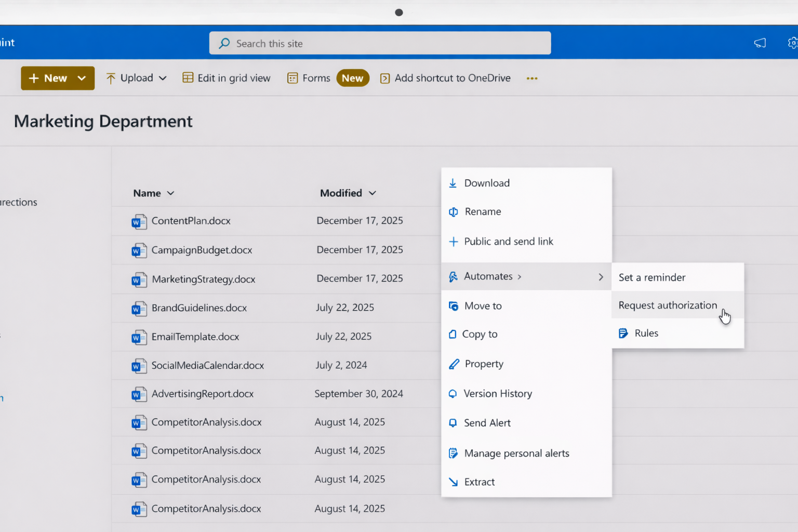Click the Word icon beside BrandGuidelines.docx
Viewport: 798px width, 532px height.
pos(138,309)
